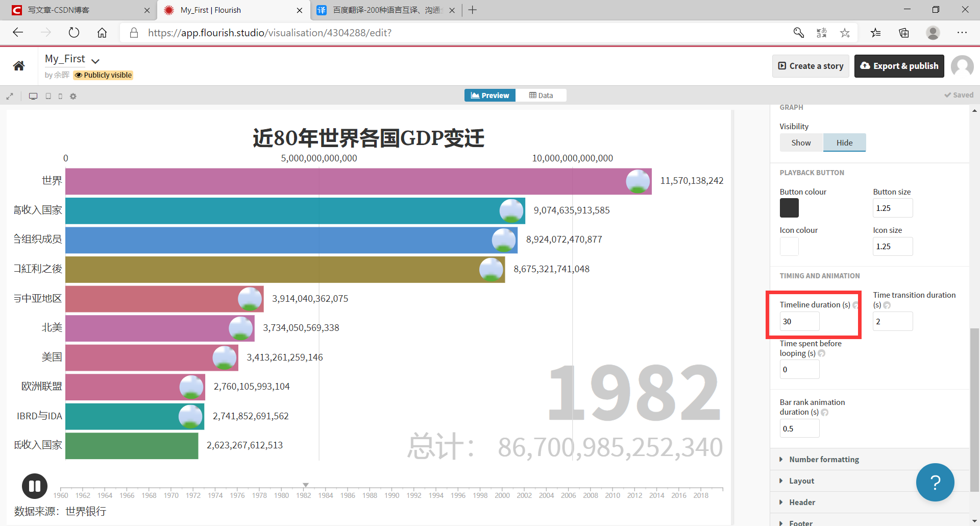Click Bar rank animation duration field
Image resolution: width=980 pixels, height=526 pixels.
point(799,428)
